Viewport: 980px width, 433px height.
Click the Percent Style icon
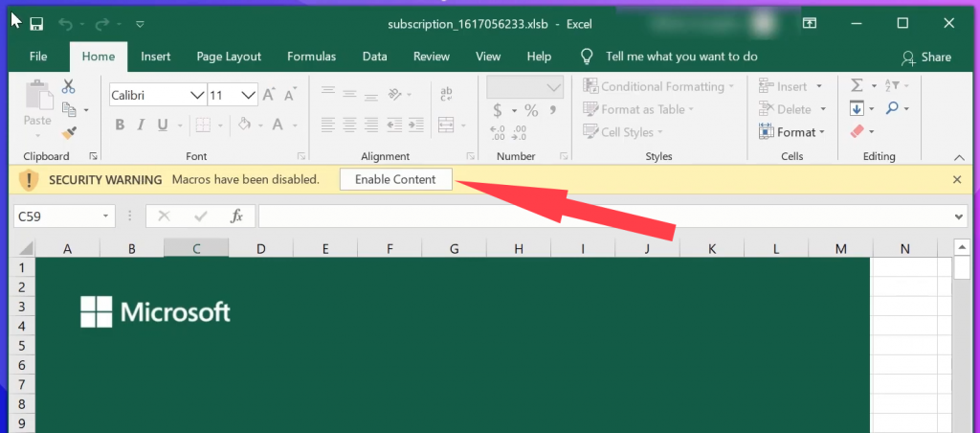[531, 111]
